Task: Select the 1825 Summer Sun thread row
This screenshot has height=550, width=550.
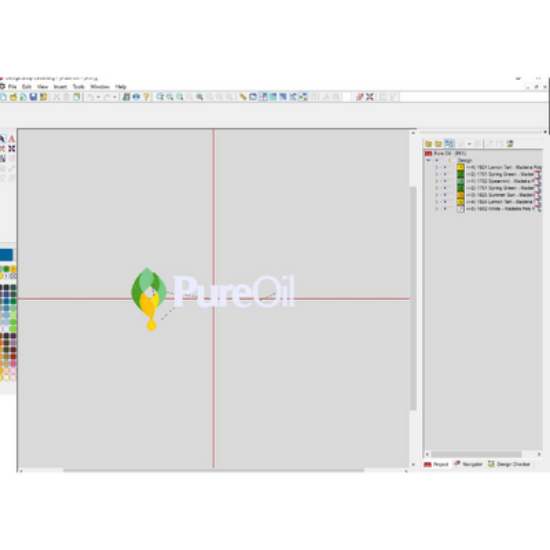Action: (500, 195)
